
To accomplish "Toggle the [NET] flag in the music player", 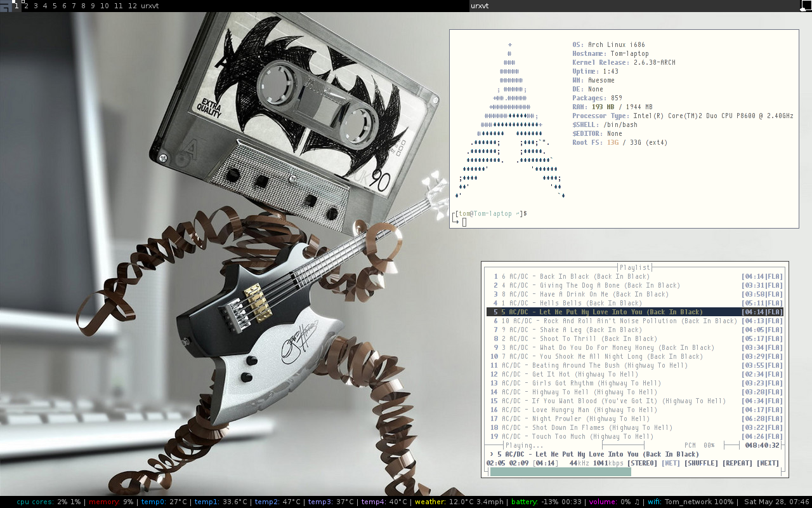I will [x=671, y=463].
